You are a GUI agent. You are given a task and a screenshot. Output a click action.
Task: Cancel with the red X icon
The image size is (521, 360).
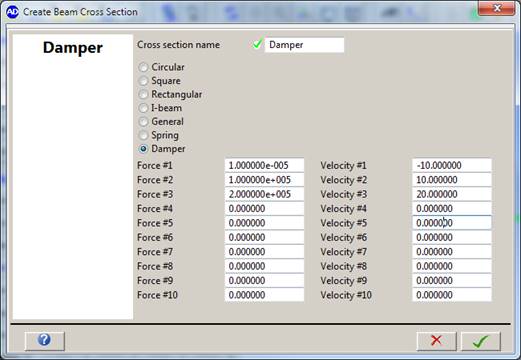pos(436,341)
